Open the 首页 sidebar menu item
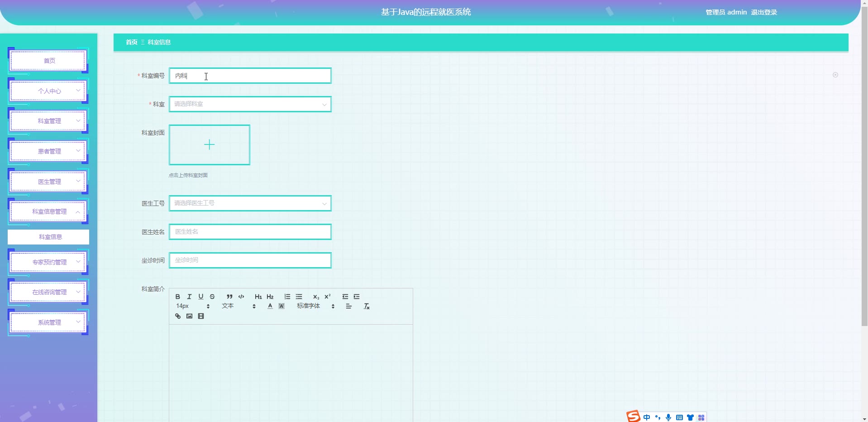 pyautogui.click(x=48, y=61)
